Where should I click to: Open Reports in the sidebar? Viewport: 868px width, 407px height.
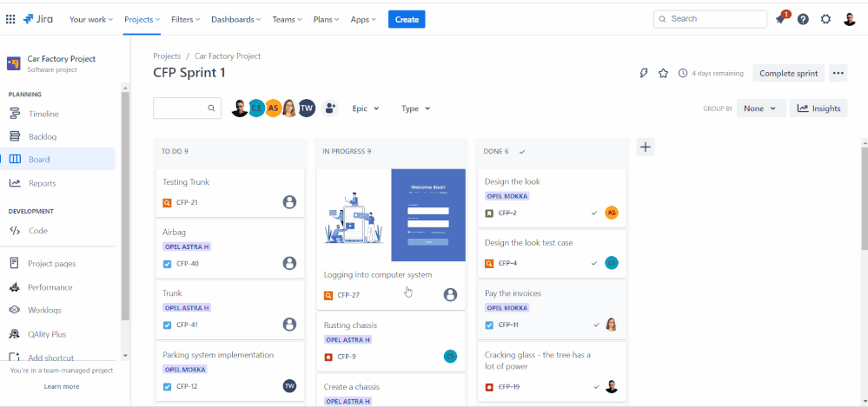coord(57,183)
